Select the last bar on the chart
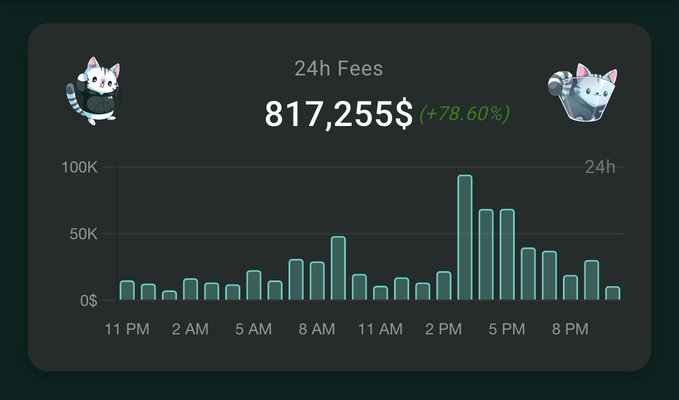 click(613, 293)
